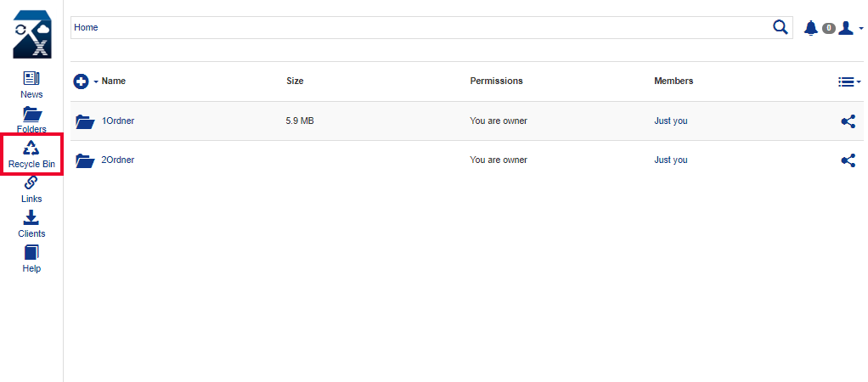Screen dimensions: 868x382
Task: Open the Clients download page
Action: [31, 224]
